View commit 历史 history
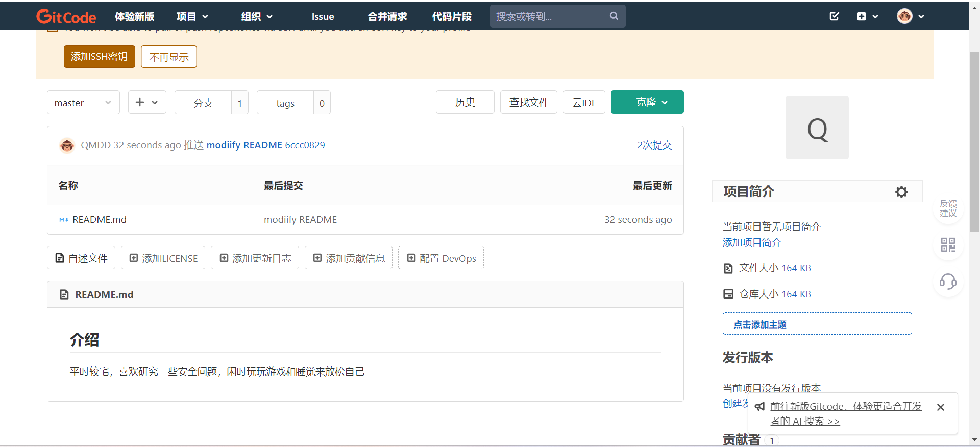Image resolution: width=980 pixels, height=447 pixels. click(x=465, y=102)
